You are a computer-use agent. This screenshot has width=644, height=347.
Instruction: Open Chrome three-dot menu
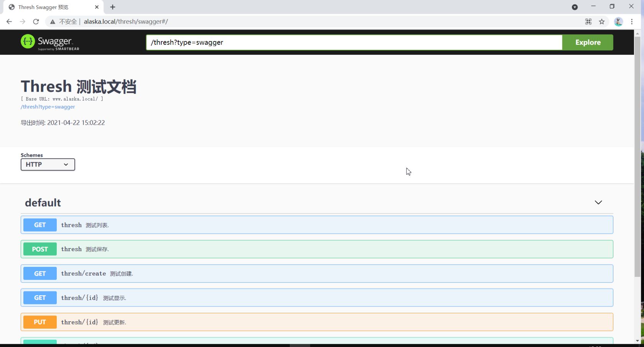point(632,21)
